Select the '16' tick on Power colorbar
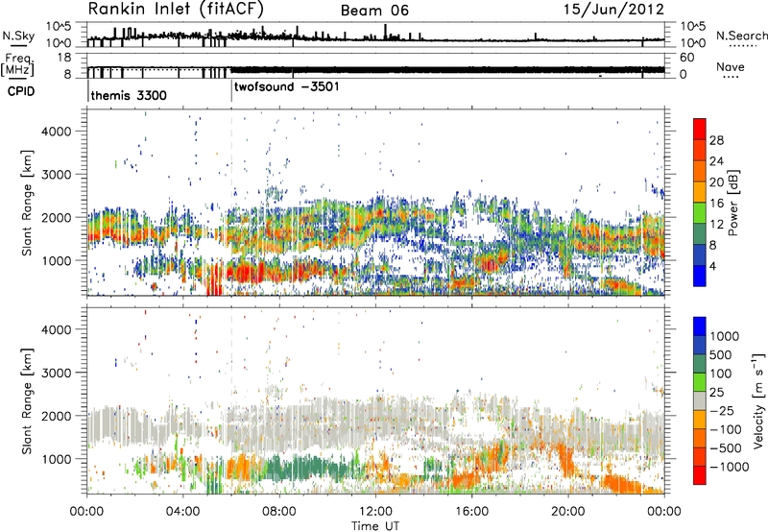This screenshot has height=532, width=768. pyautogui.click(x=716, y=204)
